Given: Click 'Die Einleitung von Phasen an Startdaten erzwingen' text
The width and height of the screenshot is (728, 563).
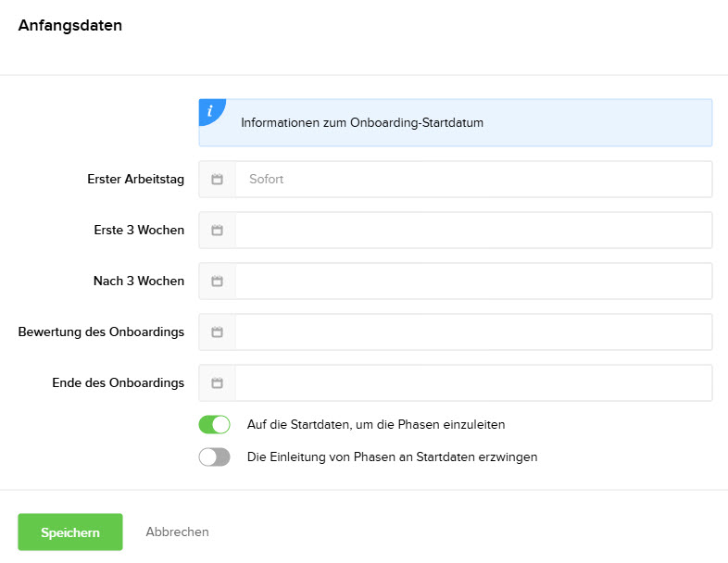Looking at the screenshot, I should coord(393,457).
